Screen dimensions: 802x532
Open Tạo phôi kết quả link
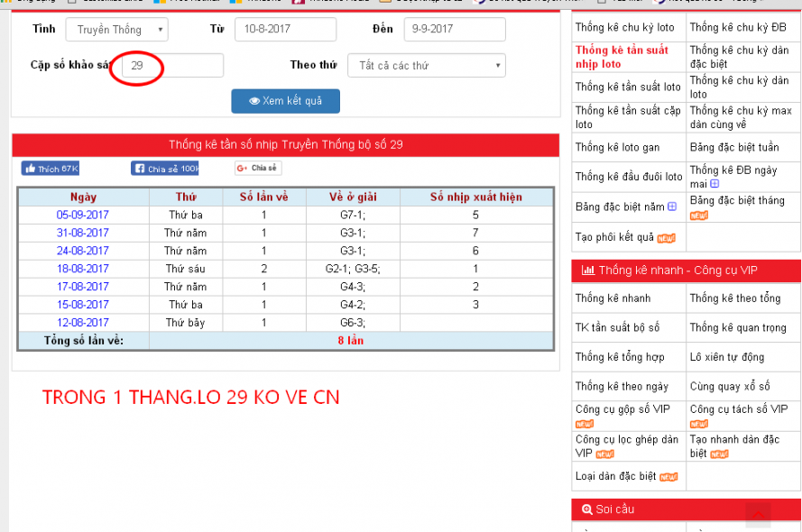tap(614, 237)
